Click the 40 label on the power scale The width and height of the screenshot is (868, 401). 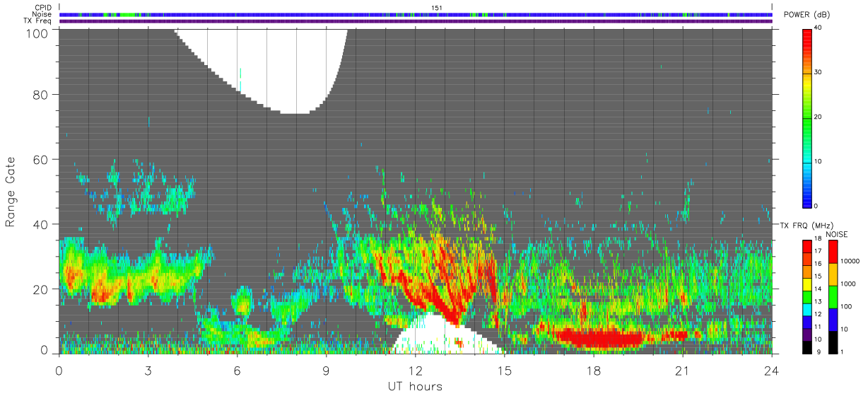(x=818, y=28)
